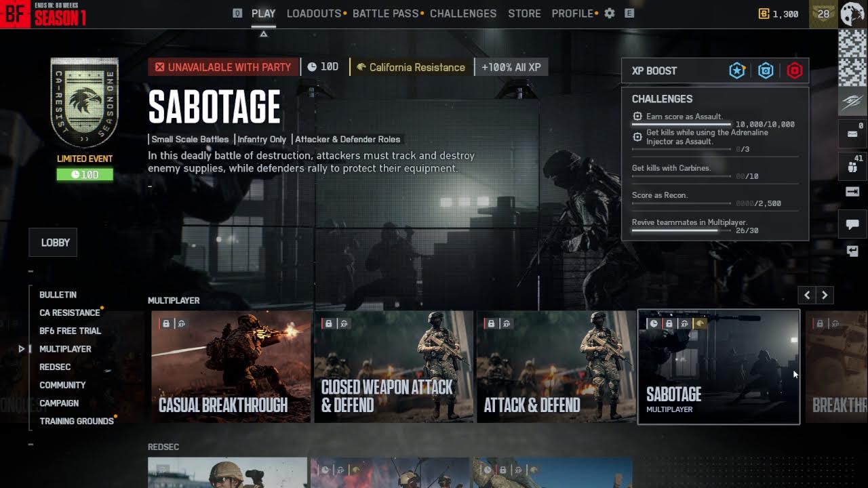Click the eagle icon on Sabotage card
This screenshot has width=868, height=488.
(699, 324)
